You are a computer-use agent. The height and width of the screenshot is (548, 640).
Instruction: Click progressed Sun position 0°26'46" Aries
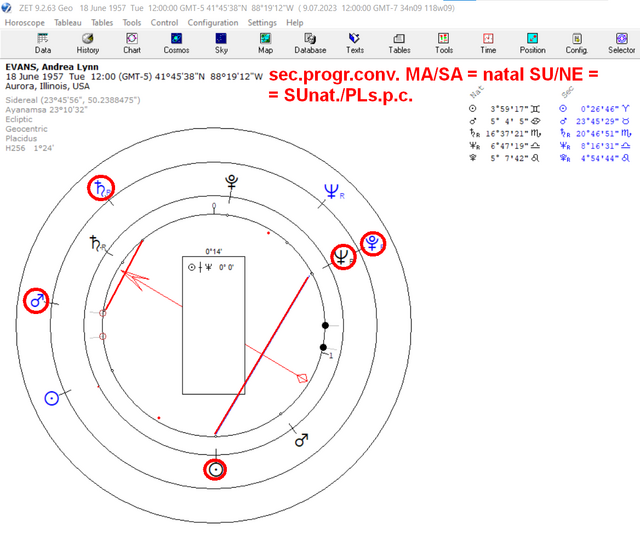[x=595, y=109]
